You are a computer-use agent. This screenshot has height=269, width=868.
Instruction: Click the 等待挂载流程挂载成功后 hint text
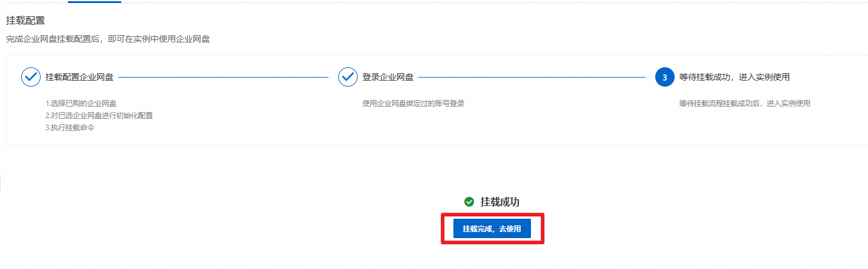click(745, 104)
